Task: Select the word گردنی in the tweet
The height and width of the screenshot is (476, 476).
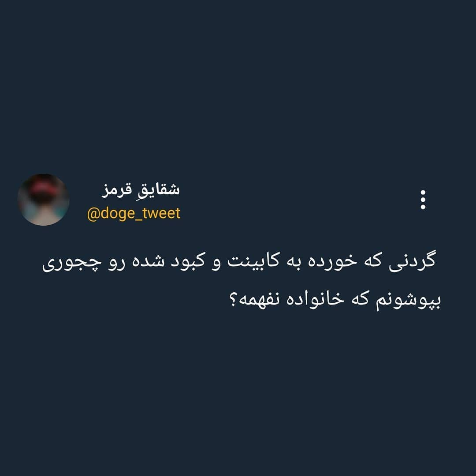Action: tap(412, 261)
